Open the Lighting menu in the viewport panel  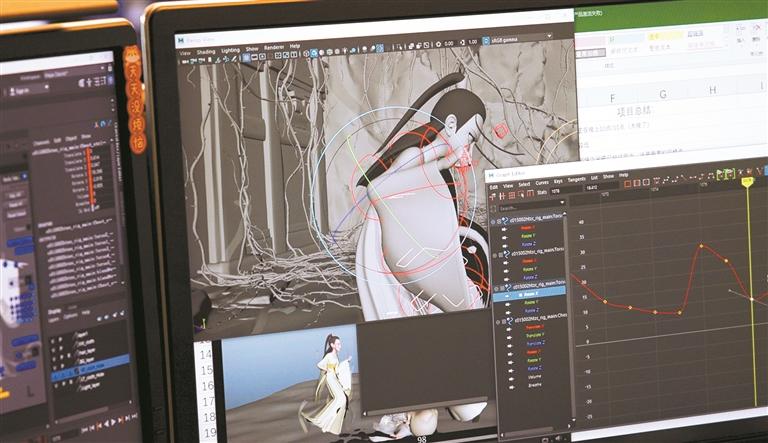click(230, 50)
